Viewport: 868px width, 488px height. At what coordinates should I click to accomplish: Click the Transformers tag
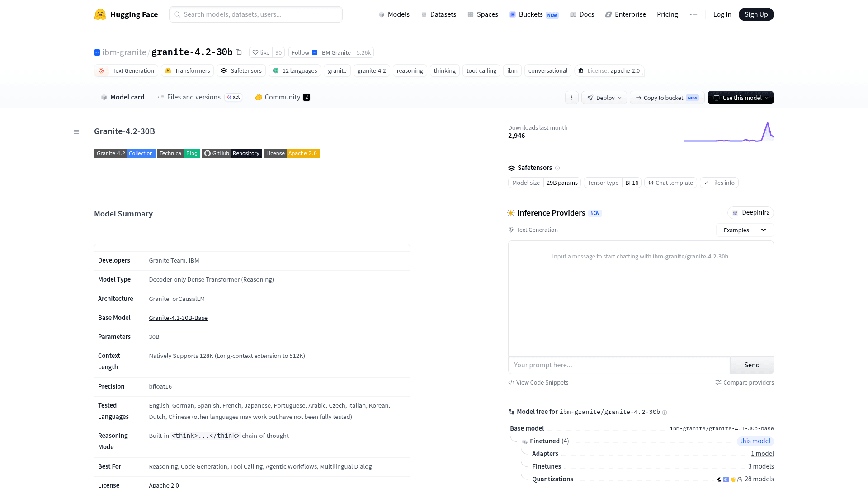(187, 70)
